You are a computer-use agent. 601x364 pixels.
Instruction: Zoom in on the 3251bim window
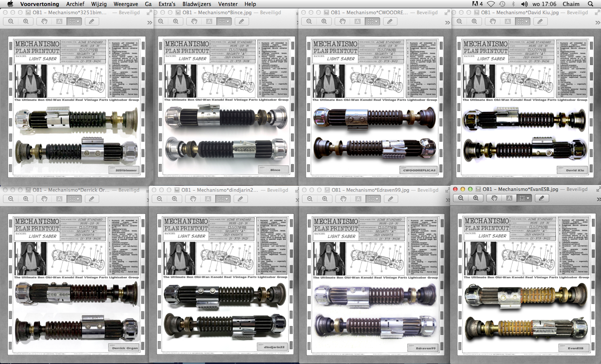point(26,21)
